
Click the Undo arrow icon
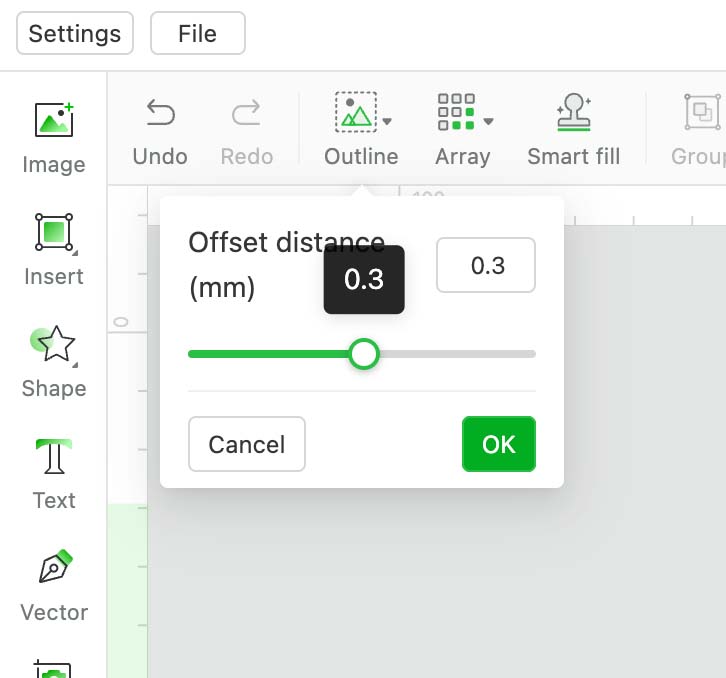160,113
